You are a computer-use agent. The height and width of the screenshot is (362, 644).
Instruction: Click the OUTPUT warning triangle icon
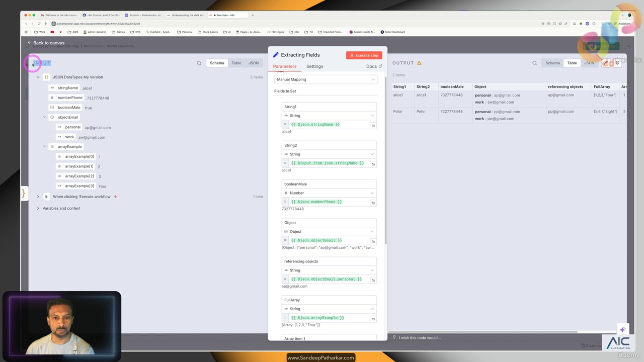point(419,63)
